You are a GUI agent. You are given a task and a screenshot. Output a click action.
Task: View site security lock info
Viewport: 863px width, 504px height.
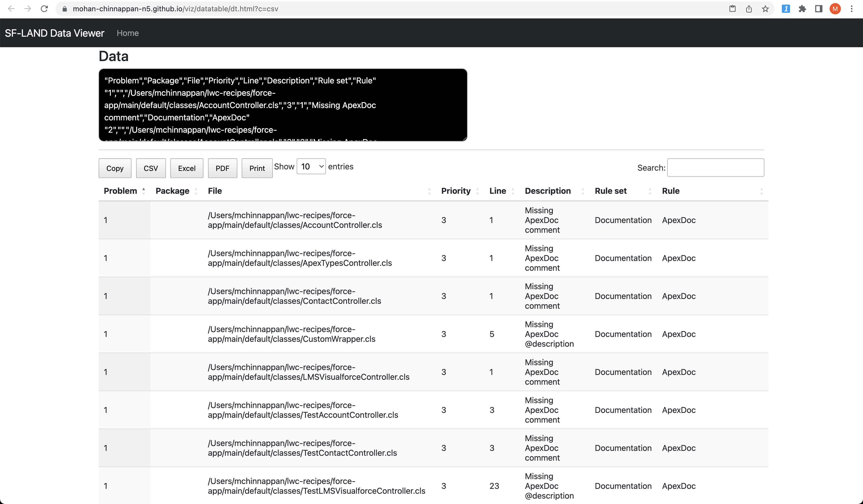click(64, 9)
